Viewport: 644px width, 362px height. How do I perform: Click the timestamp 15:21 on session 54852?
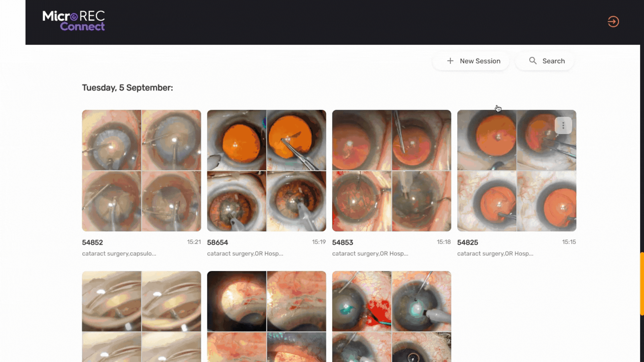(x=194, y=242)
